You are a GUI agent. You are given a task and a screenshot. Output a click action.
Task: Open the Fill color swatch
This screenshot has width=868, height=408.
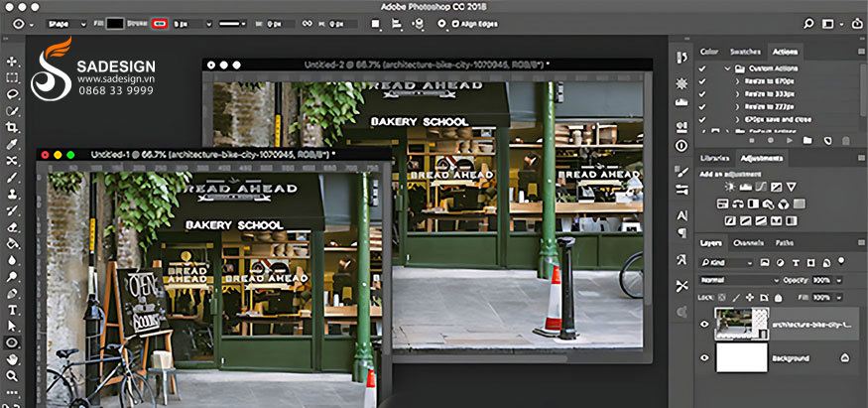[x=115, y=24]
